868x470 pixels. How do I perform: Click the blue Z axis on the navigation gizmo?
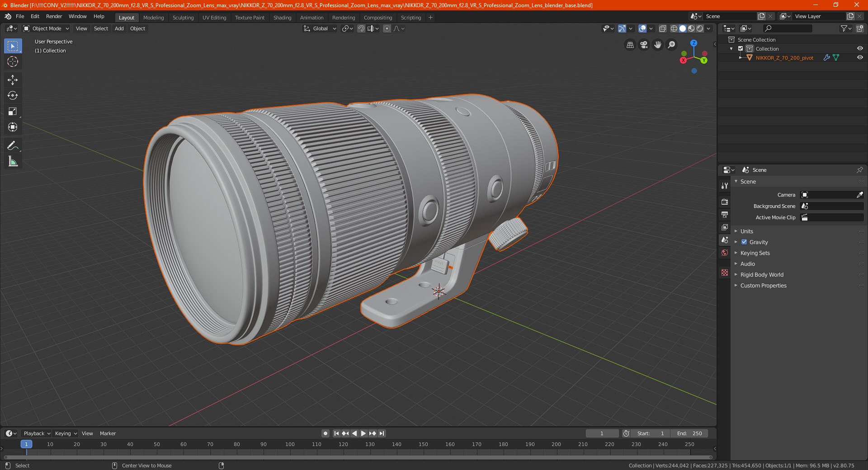[x=694, y=43]
